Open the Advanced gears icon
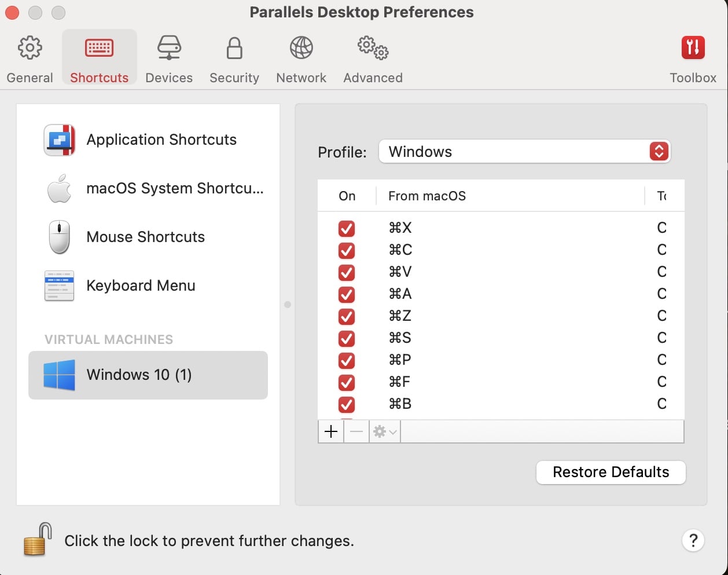 [373, 48]
